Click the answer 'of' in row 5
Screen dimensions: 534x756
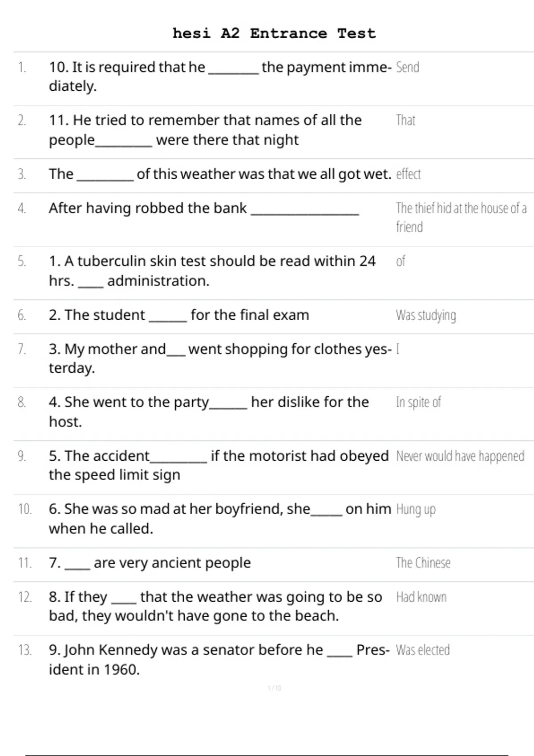(400, 261)
